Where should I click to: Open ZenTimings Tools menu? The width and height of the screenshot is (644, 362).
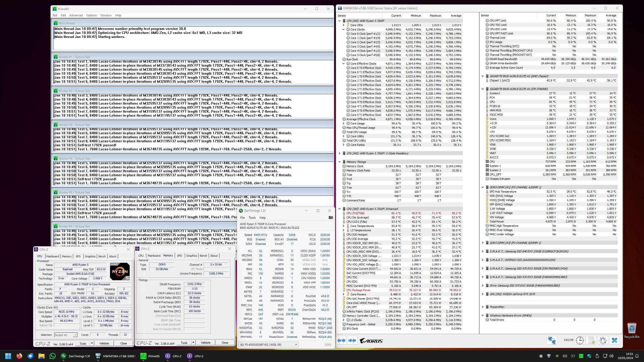tap(252, 218)
